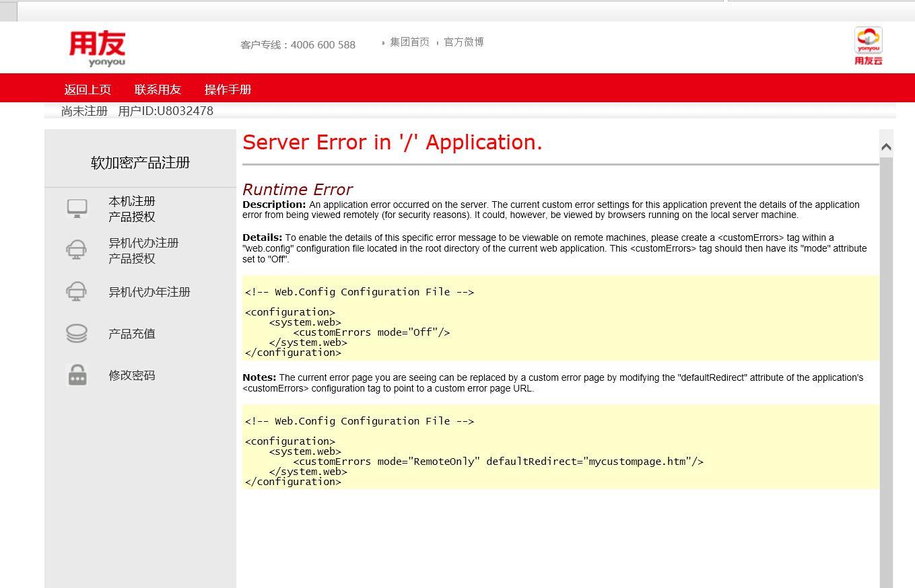Open the 操作手册 manual
The width and height of the screenshot is (915, 588).
tap(228, 89)
